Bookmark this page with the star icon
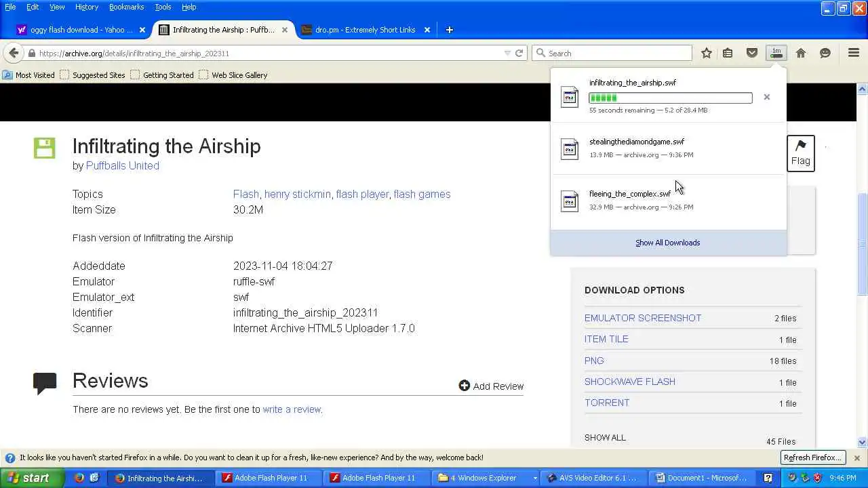 click(x=707, y=53)
